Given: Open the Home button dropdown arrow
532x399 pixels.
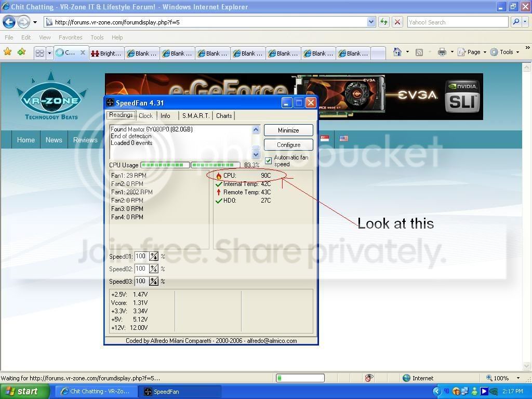Looking at the screenshot, I should pos(407,52).
